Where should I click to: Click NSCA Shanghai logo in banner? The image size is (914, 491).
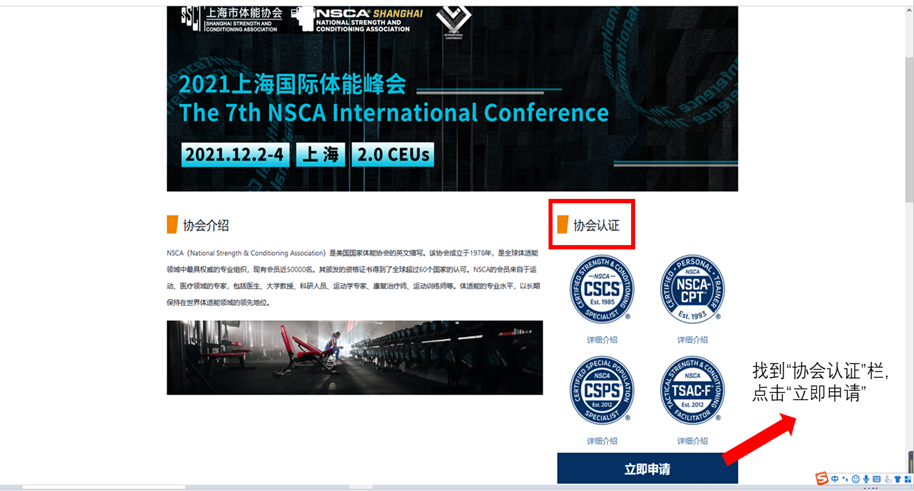coord(357,19)
